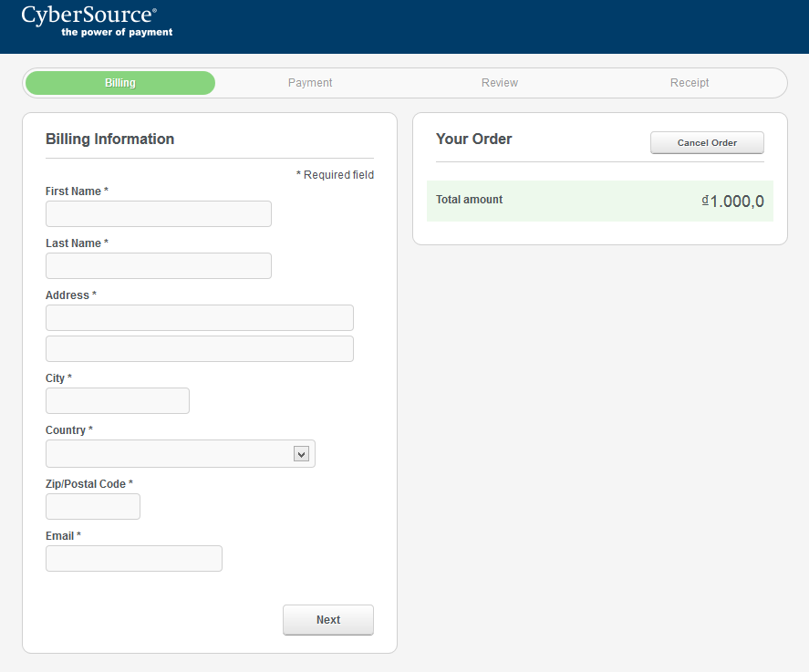Click the Billing Information heading
Viewport: 809px width, 672px height.
click(x=109, y=140)
